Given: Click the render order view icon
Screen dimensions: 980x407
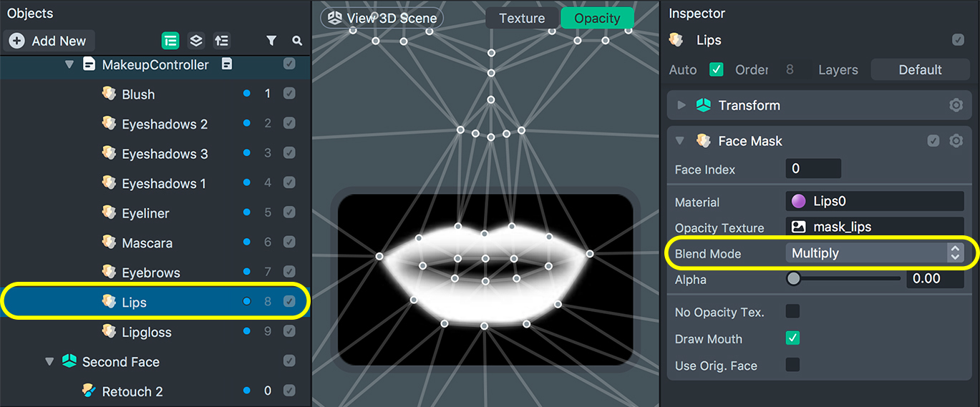Looking at the screenshot, I should pyautogui.click(x=222, y=41).
